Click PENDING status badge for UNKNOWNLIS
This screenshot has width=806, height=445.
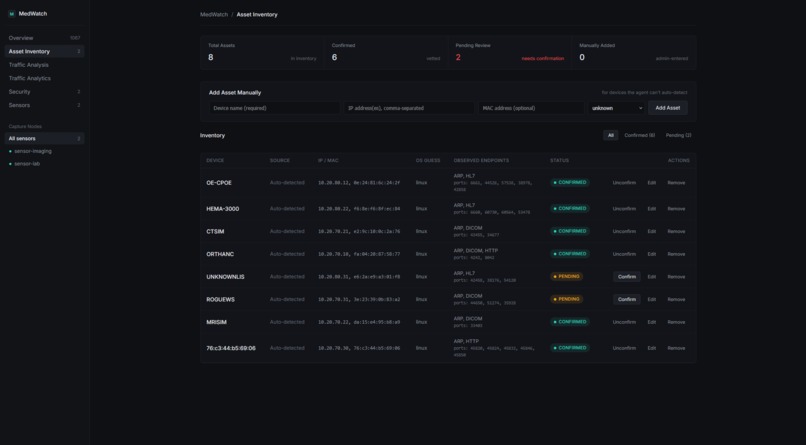(566, 276)
